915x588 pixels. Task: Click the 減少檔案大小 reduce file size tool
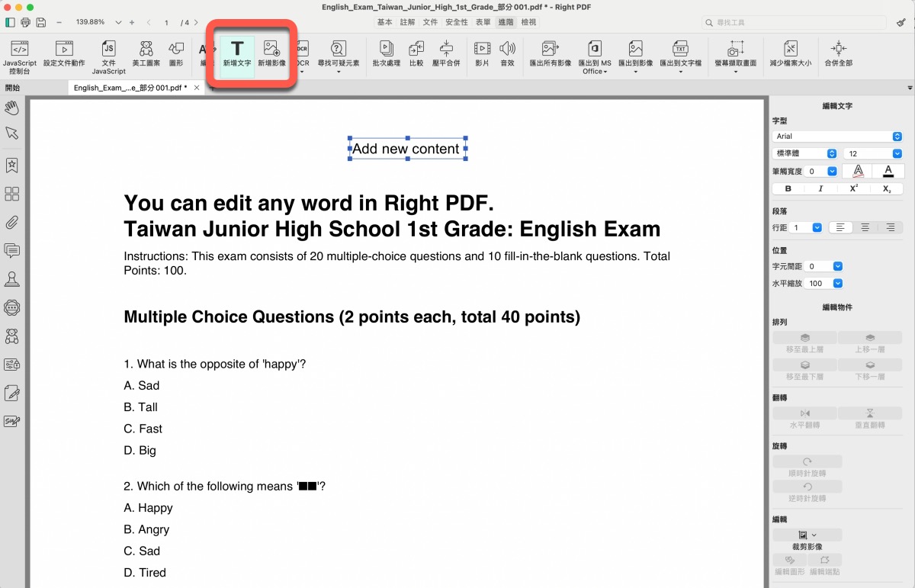[x=790, y=53]
